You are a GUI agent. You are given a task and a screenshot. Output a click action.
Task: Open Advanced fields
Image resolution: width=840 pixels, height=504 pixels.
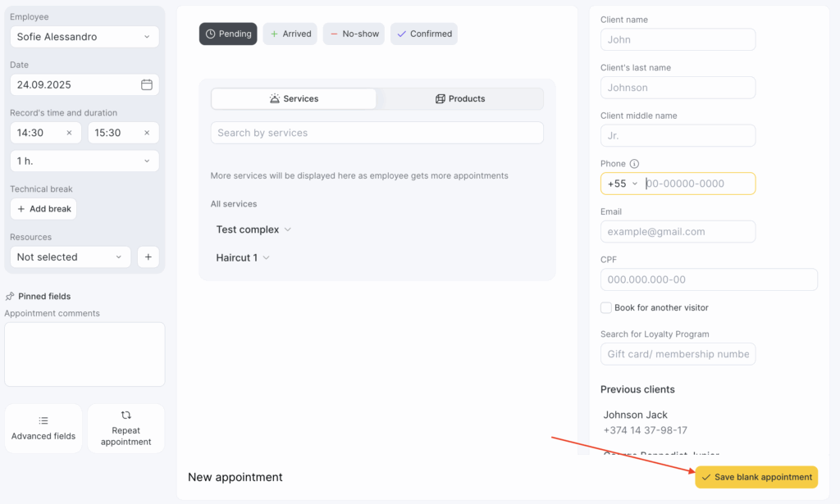pyautogui.click(x=43, y=429)
